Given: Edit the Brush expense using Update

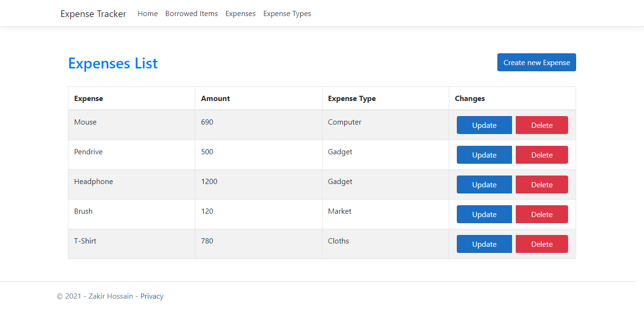Looking at the screenshot, I should tap(484, 214).
